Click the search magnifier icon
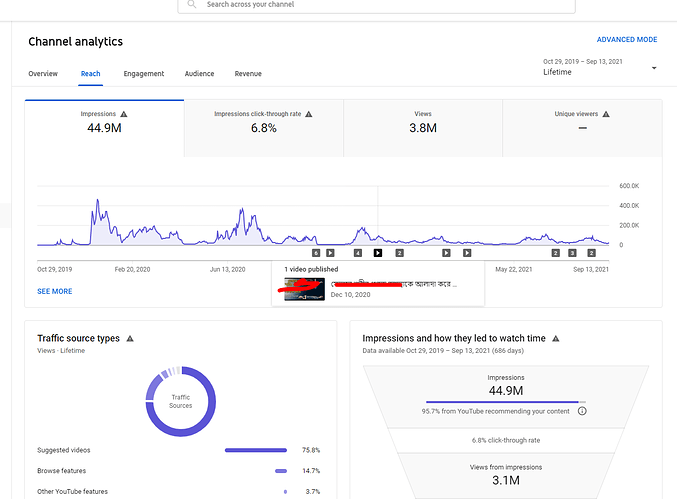This screenshot has height=499, width=677. pyautogui.click(x=192, y=4)
